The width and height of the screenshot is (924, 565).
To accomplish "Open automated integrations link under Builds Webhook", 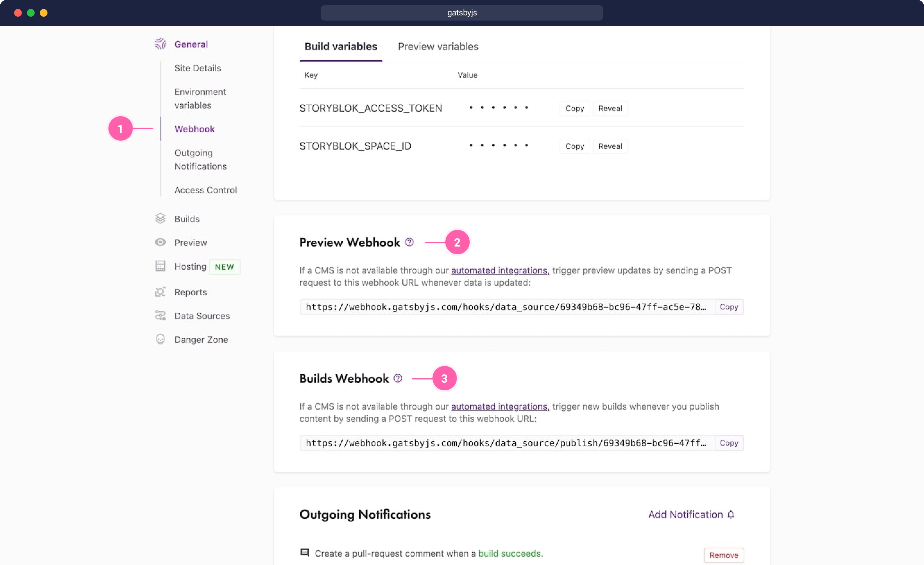I will tap(500, 406).
